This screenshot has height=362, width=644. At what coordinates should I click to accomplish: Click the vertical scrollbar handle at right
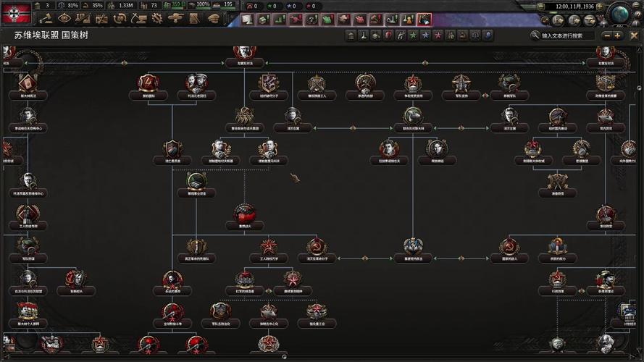click(639, 88)
